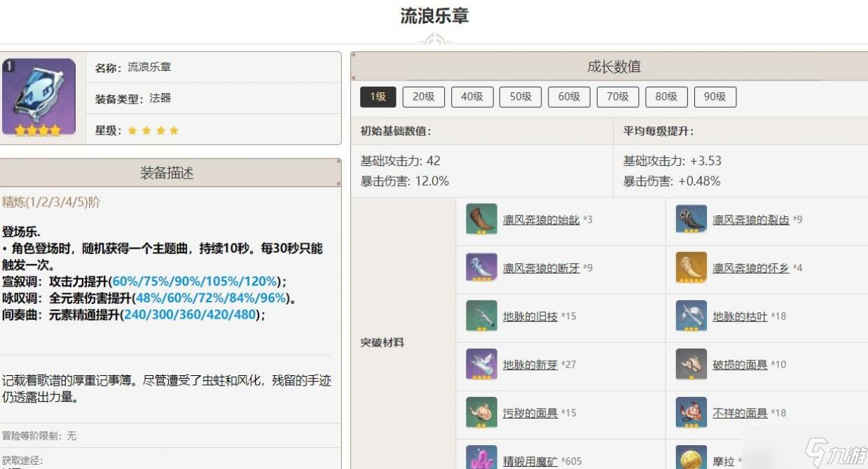The width and height of the screenshot is (868, 469).
Task: Open the 凛风奔狼的始龀 link
Action: pos(542,220)
